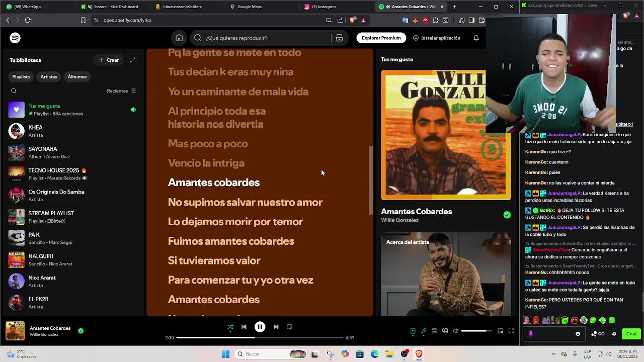Jump to lyric 'No supimos salvar nuestro amor'
Viewport: 644px width, 362px height.
tap(245, 202)
